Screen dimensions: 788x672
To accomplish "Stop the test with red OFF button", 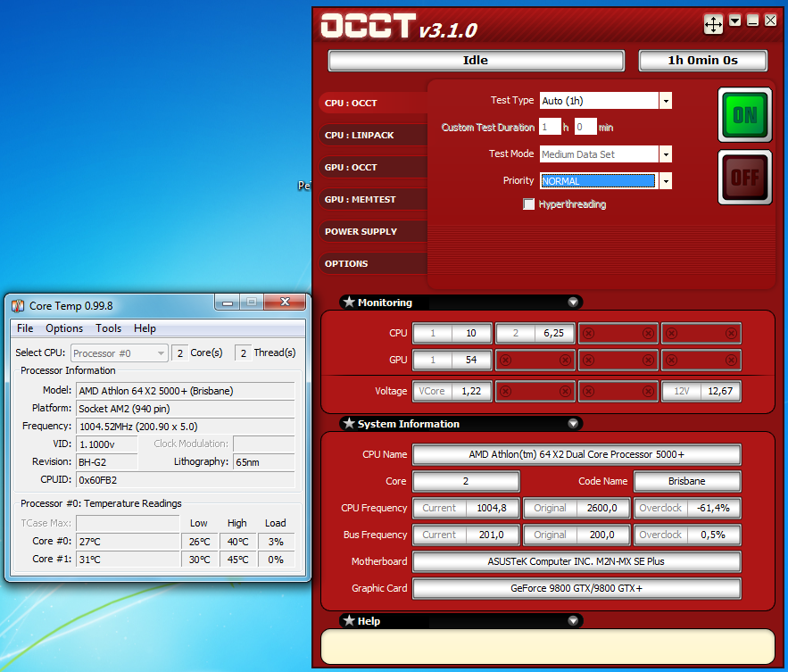I will (745, 177).
